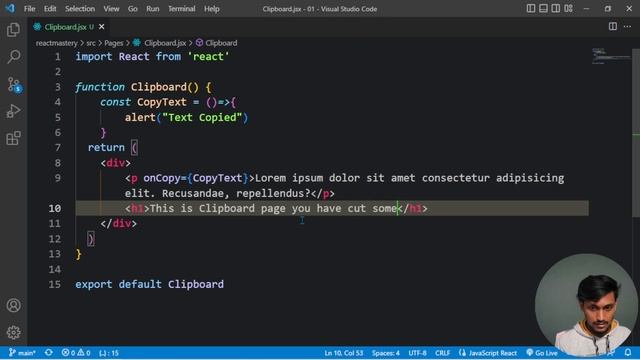Expand the src breadcrumb folder

(x=91, y=43)
